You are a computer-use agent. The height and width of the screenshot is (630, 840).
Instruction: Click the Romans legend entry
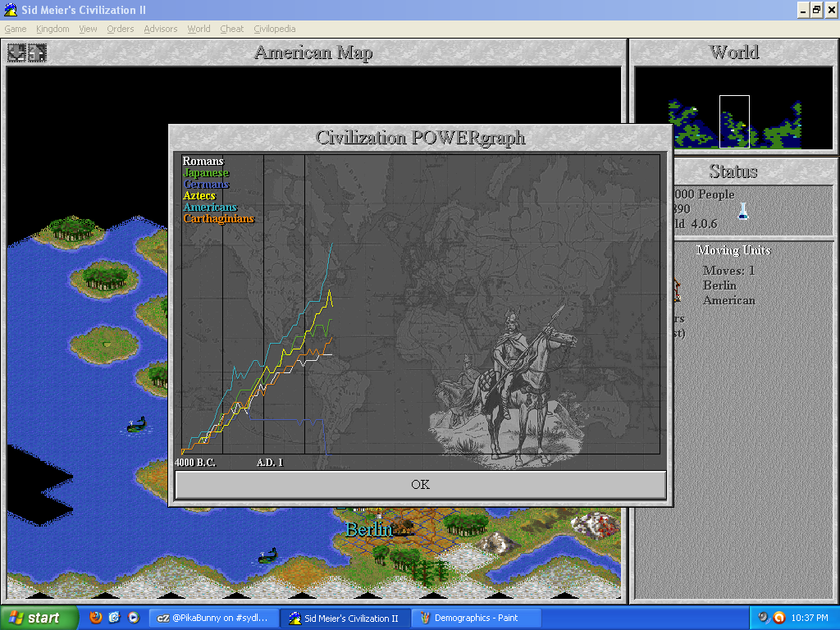(x=203, y=162)
